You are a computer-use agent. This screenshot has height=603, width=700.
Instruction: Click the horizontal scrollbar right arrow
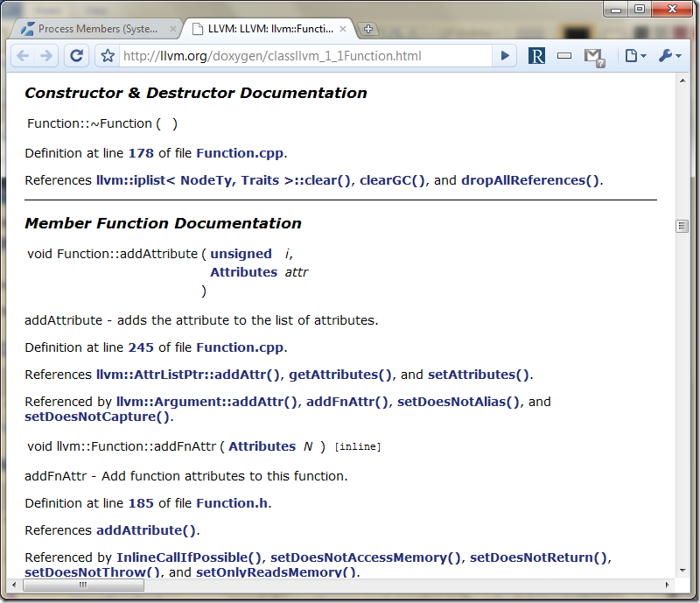[x=668, y=585]
